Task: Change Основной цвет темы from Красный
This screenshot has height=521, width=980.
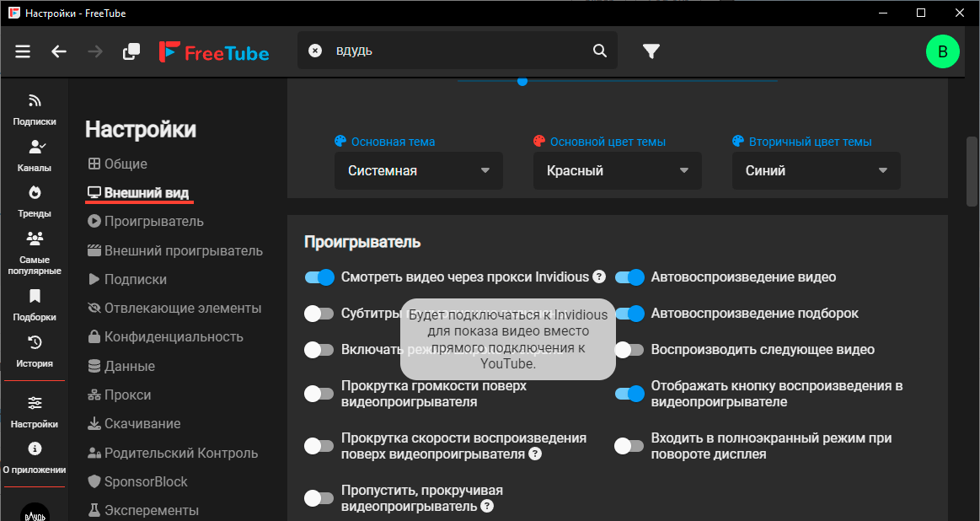Action: 617,170
